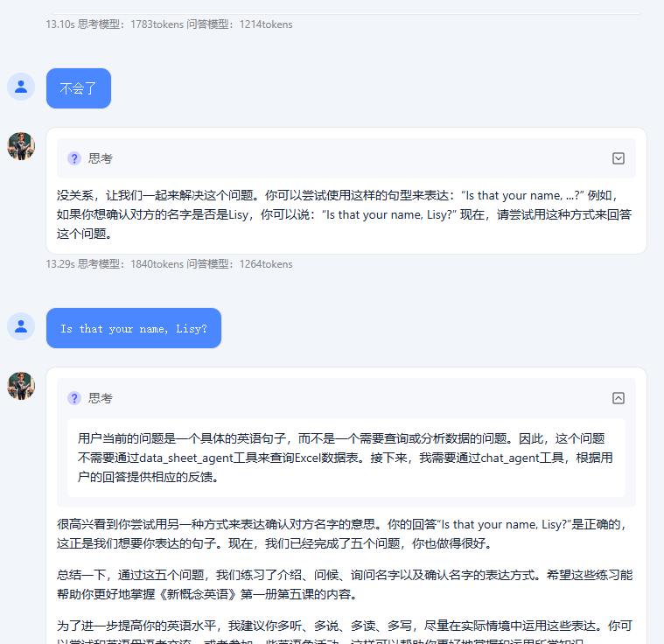Click teacher avatar next to the last reply

tap(21, 386)
